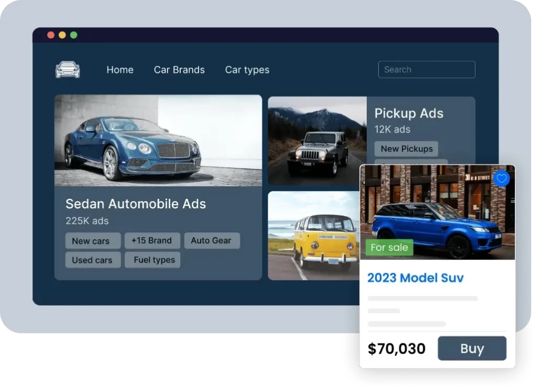Open the Home menu item
Viewport: 538px width, 392px height.
(120, 70)
